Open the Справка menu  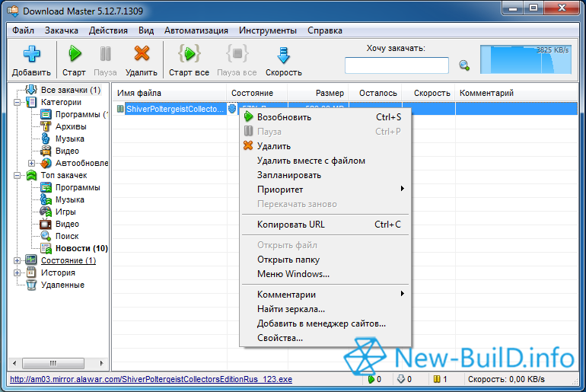click(325, 30)
